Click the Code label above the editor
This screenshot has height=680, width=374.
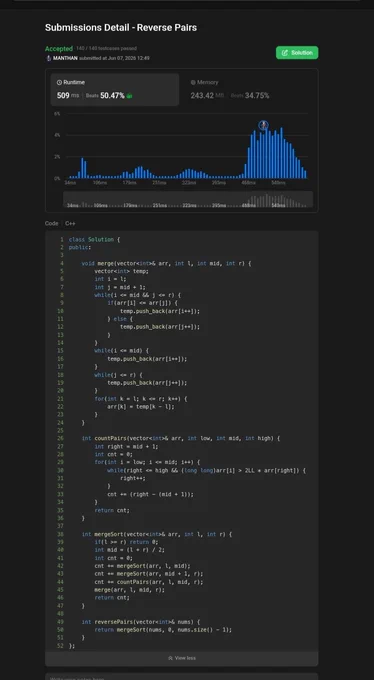click(51, 223)
